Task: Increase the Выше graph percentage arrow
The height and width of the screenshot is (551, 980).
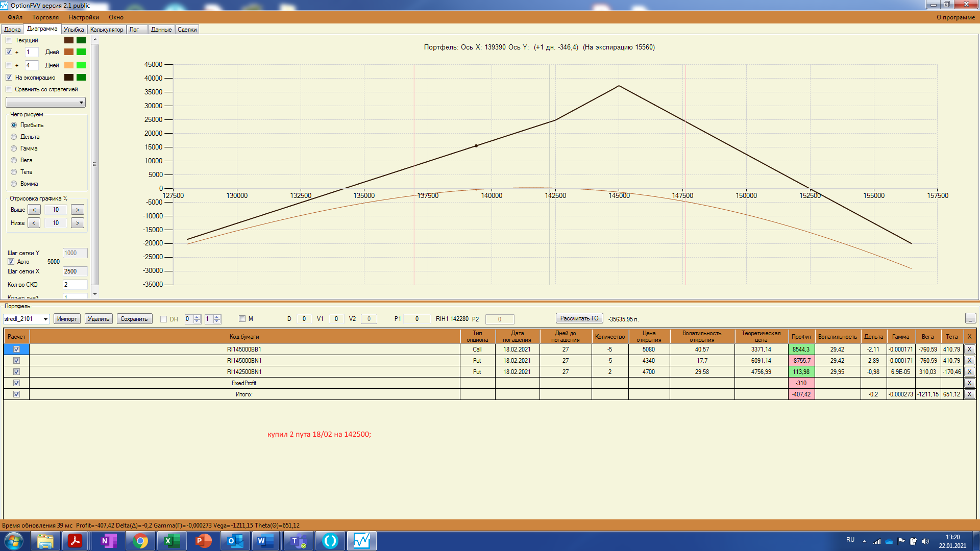Action: [78, 210]
